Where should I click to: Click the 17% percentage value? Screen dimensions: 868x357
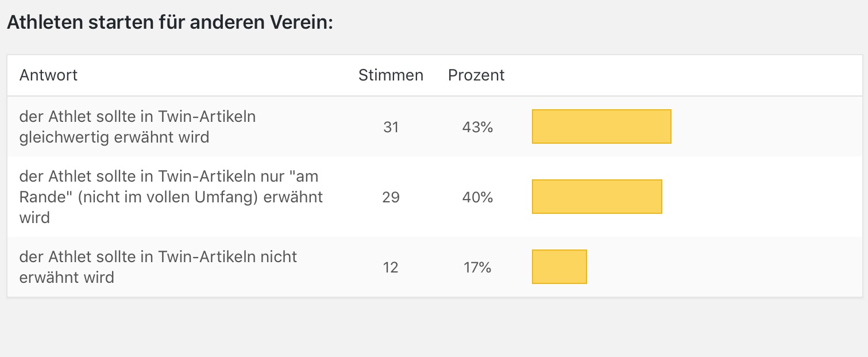point(477,267)
